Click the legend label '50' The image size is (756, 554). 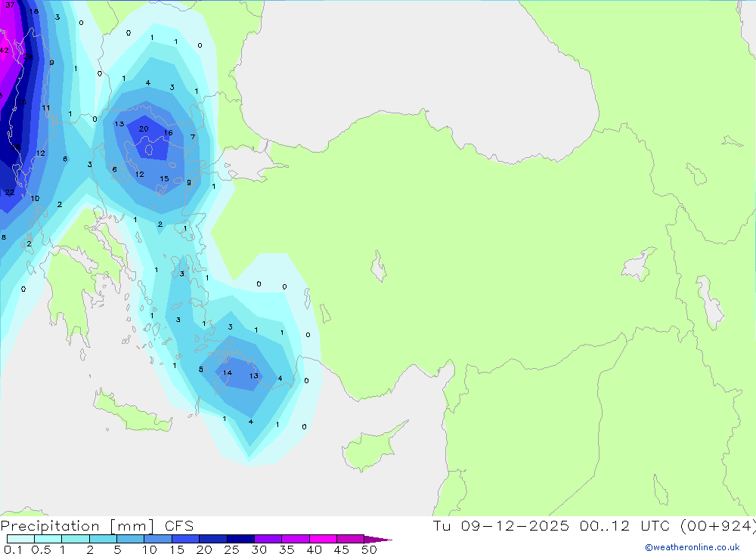[x=369, y=549]
